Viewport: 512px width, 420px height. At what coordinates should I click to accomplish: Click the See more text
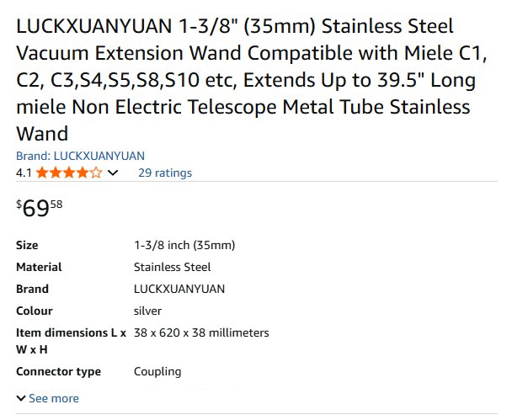pos(54,398)
